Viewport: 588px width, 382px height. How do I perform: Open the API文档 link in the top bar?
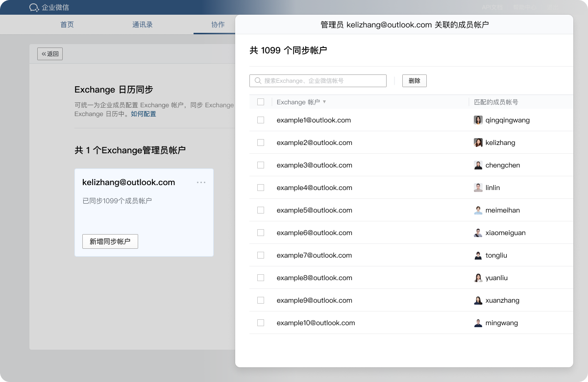click(x=492, y=7)
